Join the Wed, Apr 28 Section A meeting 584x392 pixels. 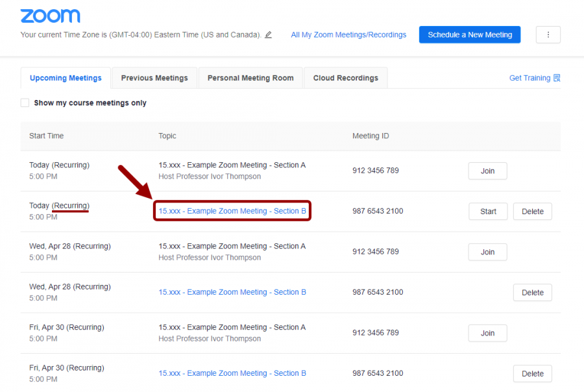click(487, 252)
